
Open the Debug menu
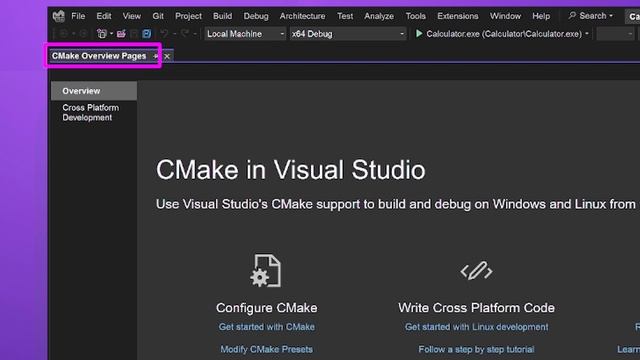256,16
